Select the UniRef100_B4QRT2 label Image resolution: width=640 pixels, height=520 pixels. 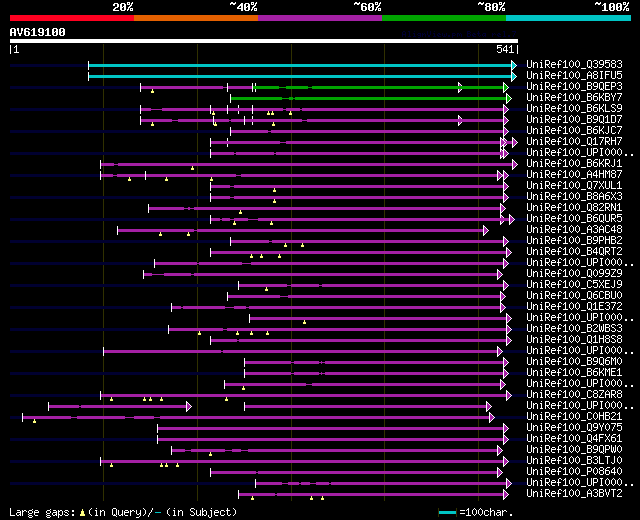574,252
